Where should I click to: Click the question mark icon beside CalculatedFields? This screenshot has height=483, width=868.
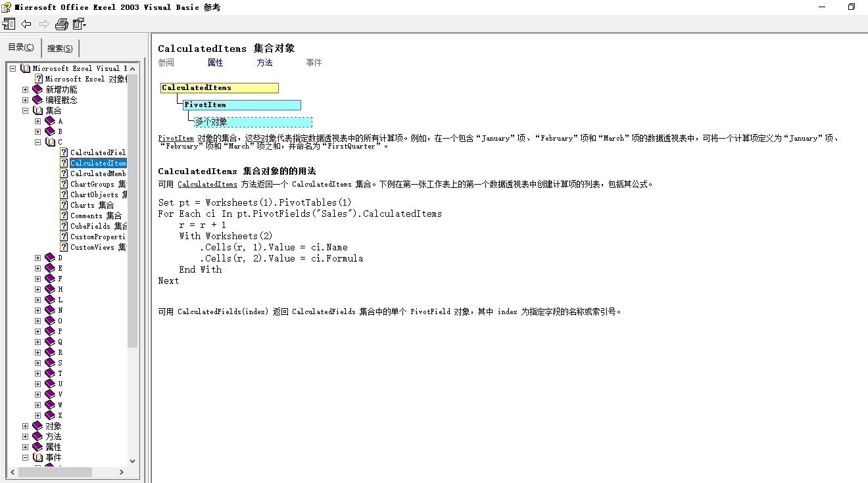click(x=64, y=152)
